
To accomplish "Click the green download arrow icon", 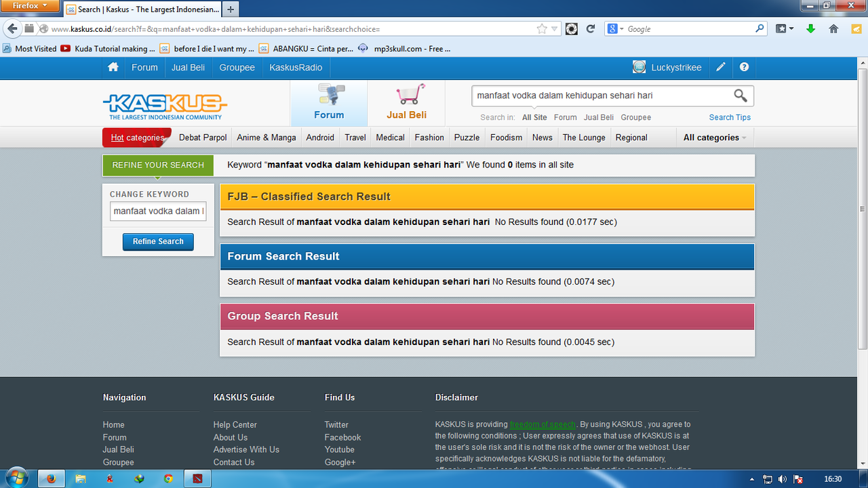I will [x=810, y=28].
